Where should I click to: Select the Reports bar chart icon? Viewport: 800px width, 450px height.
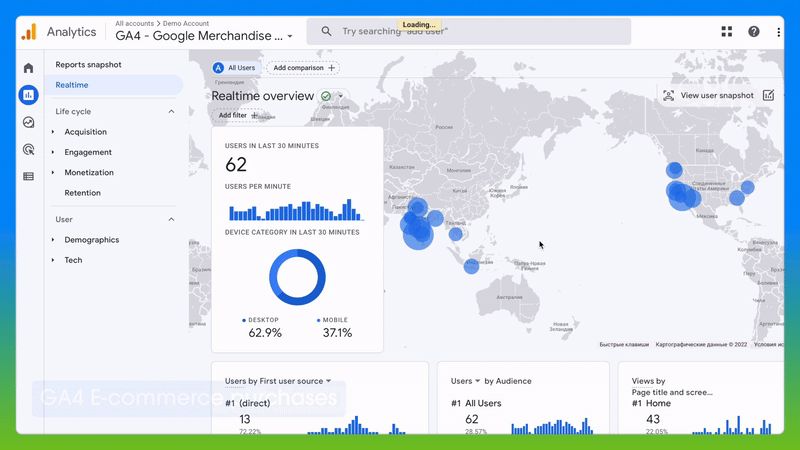coord(29,95)
